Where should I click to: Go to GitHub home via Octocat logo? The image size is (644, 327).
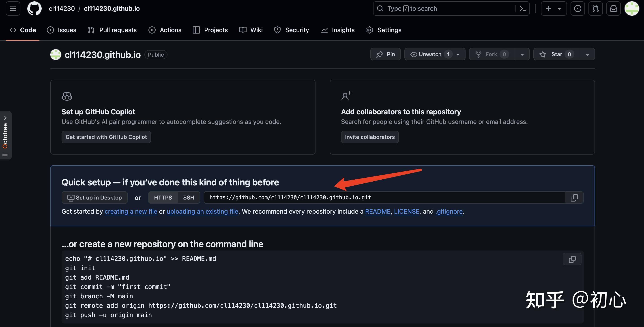[x=34, y=8]
